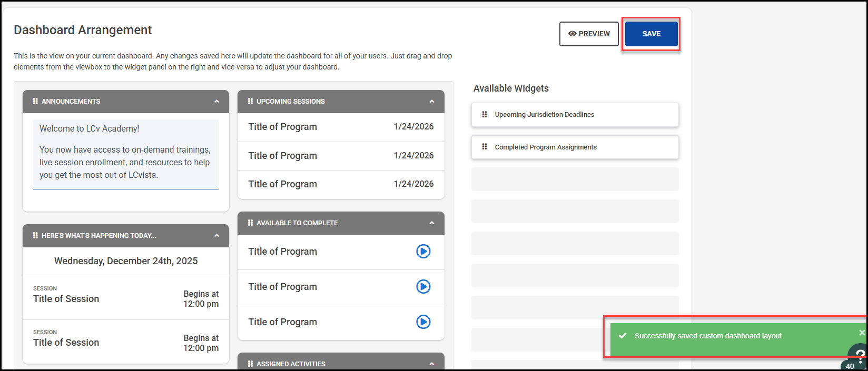Collapse the Available to Complete widget
868x371 pixels.
[x=432, y=223]
